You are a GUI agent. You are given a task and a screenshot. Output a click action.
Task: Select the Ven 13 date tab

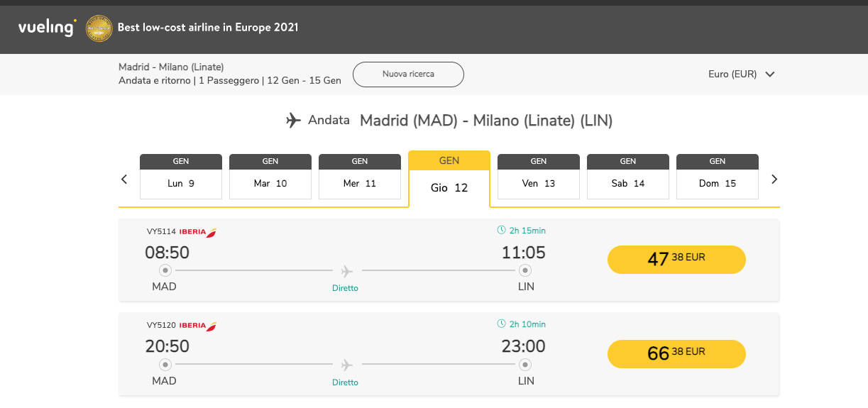pos(539,177)
